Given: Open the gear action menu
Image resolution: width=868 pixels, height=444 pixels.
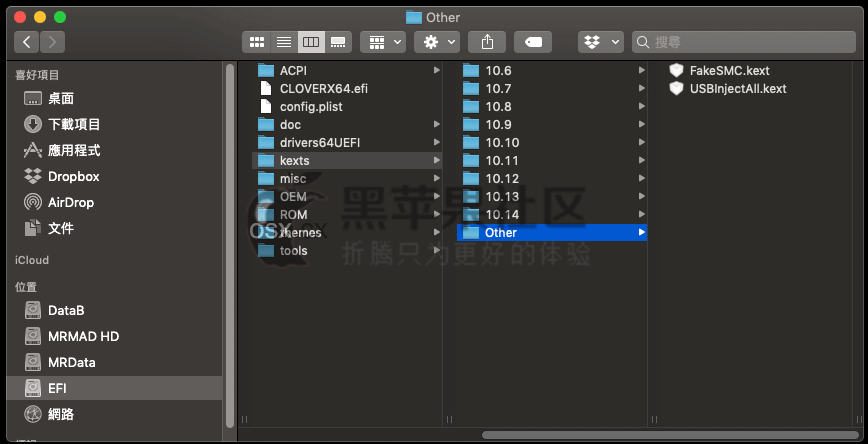Looking at the screenshot, I should 437,42.
